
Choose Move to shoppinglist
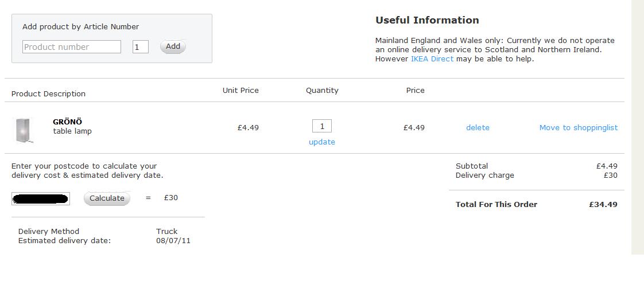(x=578, y=128)
